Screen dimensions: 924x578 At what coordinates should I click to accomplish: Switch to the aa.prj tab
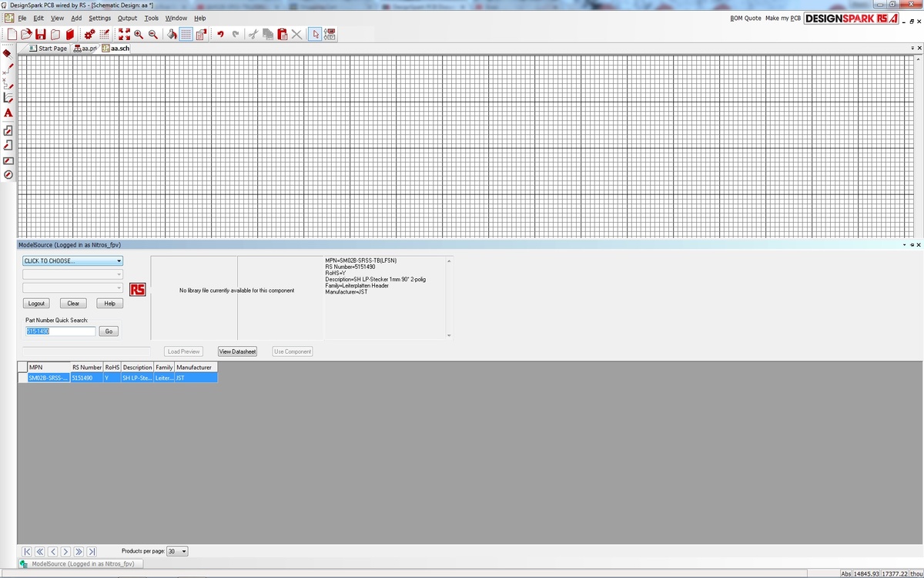(x=85, y=48)
